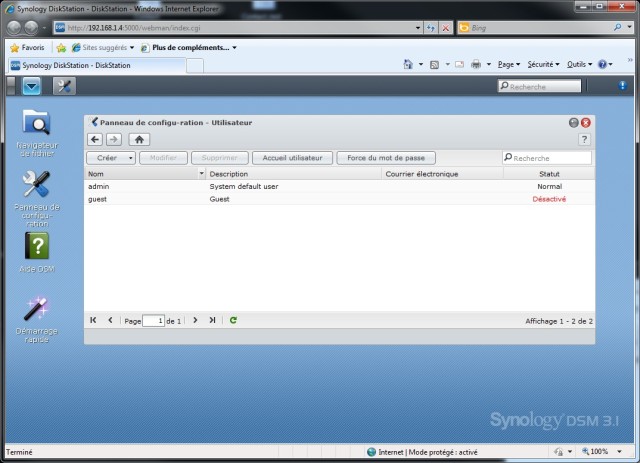This screenshot has width=640, height=463.
Task: Click the Favoris star button
Action: tap(27, 48)
